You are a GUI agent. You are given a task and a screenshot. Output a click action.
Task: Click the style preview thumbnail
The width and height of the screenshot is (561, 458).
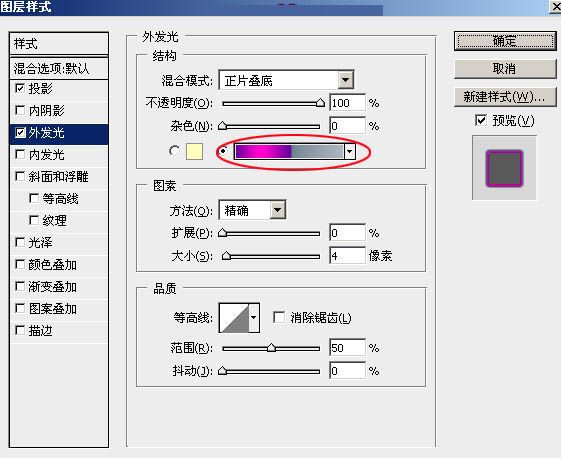click(504, 168)
